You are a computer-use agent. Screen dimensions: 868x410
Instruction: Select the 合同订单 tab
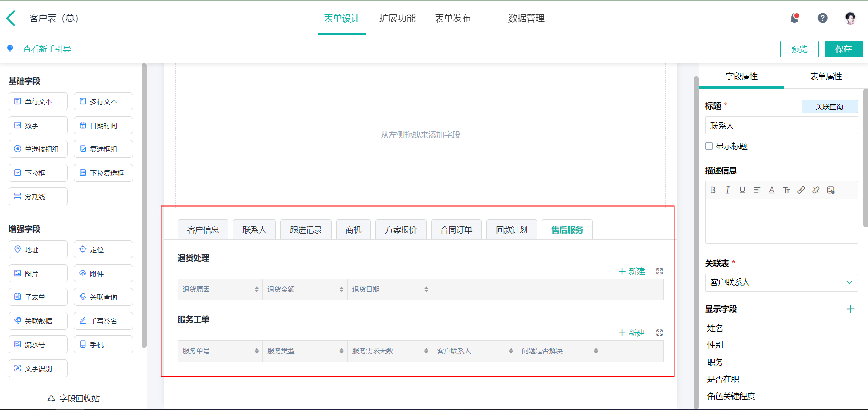tap(456, 229)
